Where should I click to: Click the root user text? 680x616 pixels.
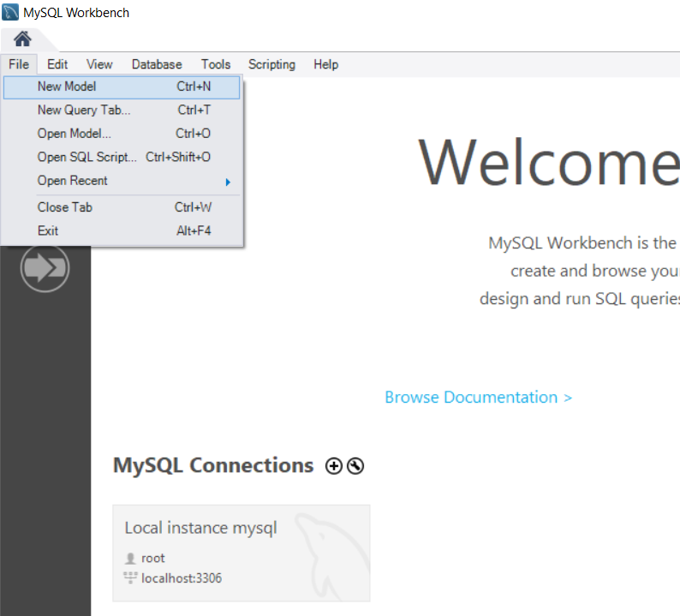pyautogui.click(x=153, y=559)
